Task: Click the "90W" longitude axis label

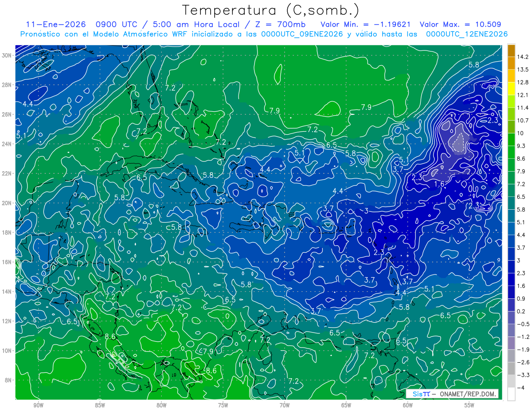Action: (x=39, y=405)
